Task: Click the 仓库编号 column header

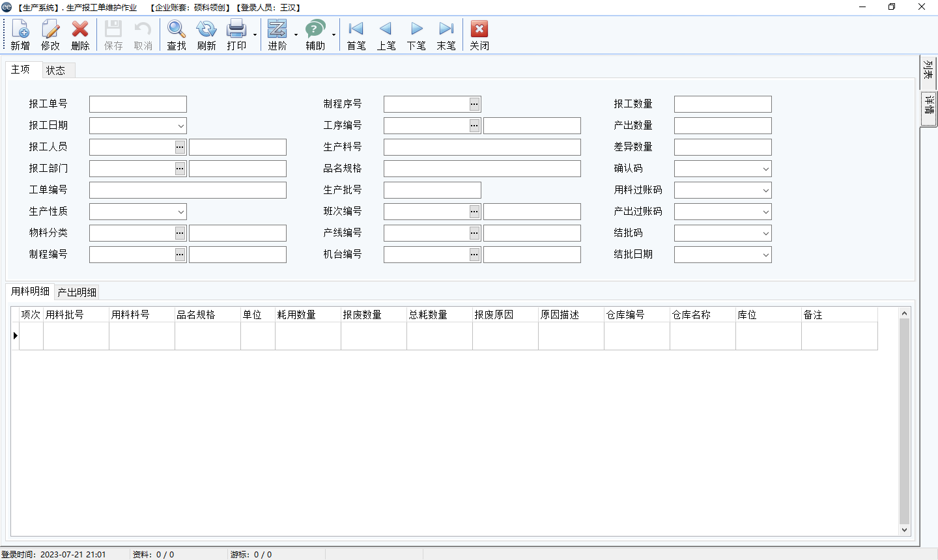Action: pyautogui.click(x=637, y=315)
